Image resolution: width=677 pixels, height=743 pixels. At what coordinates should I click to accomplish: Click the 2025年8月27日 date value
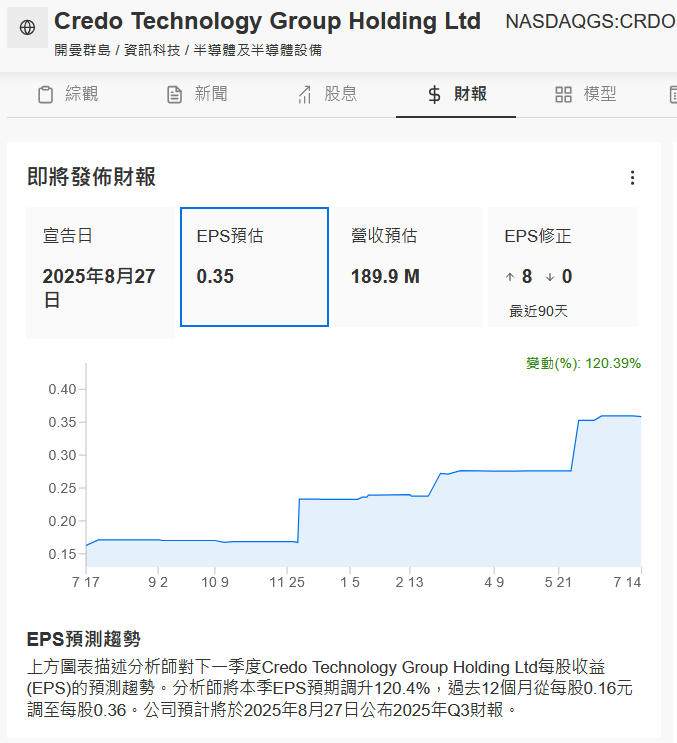99,288
